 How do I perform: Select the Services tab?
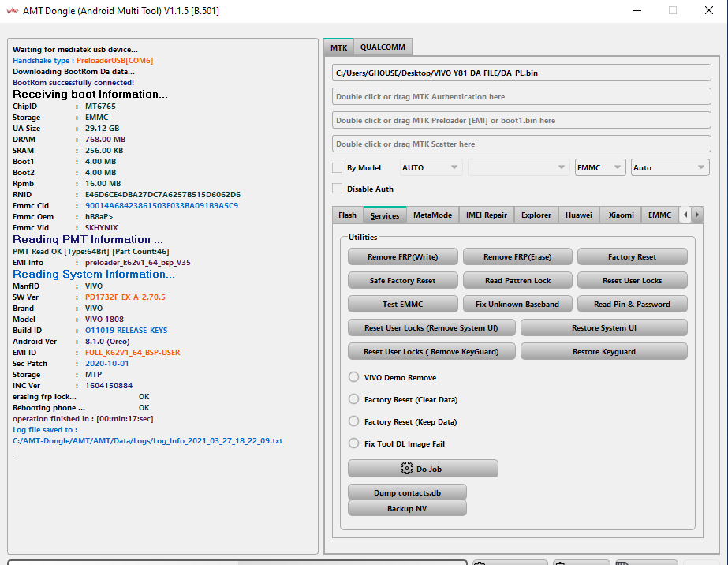(385, 215)
